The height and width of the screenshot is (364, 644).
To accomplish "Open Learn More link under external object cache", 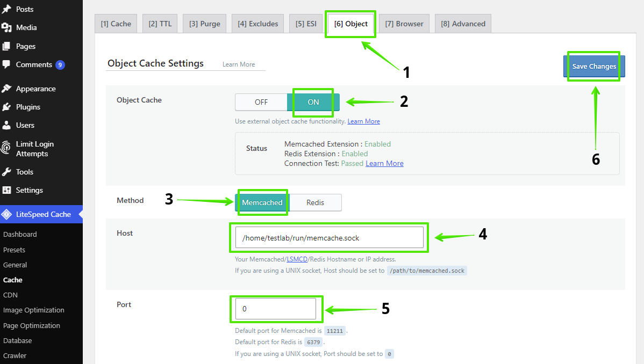I will pos(363,121).
